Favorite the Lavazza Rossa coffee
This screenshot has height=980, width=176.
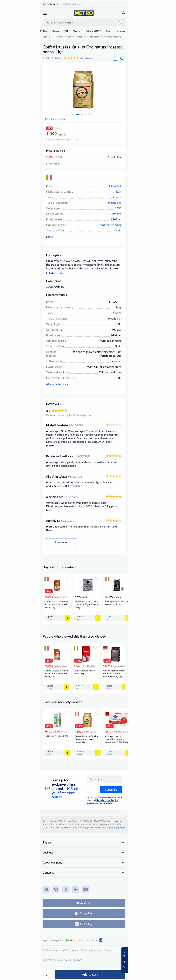point(95,648)
